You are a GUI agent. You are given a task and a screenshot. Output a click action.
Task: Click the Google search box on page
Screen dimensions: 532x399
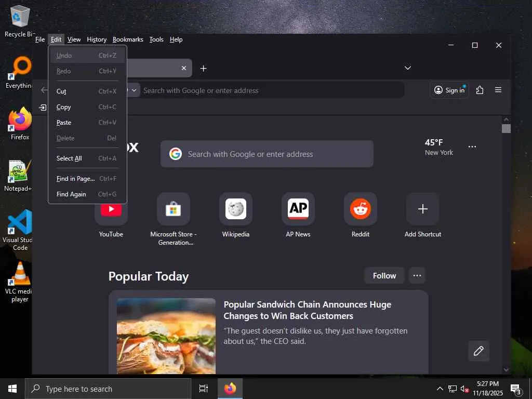coord(267,154)
